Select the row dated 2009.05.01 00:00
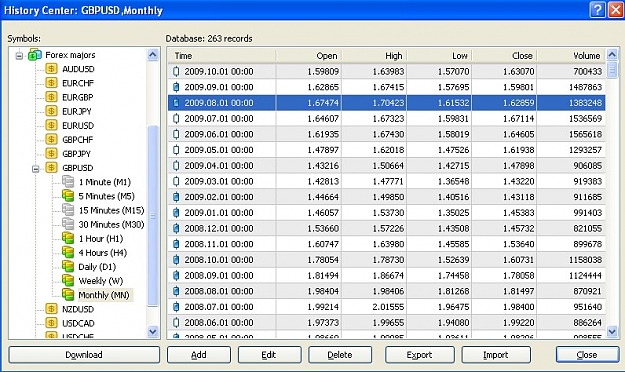Image resolution: width=625 pixels, height=372 pixels. 387,150
